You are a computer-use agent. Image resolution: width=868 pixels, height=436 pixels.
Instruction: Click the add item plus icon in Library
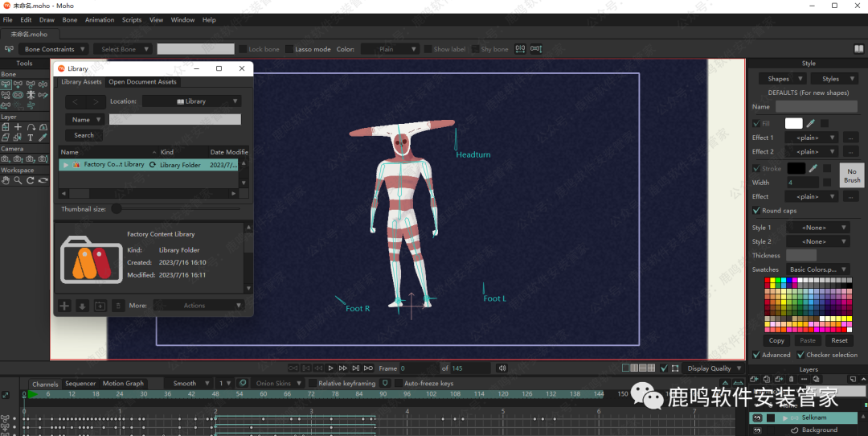65,306
